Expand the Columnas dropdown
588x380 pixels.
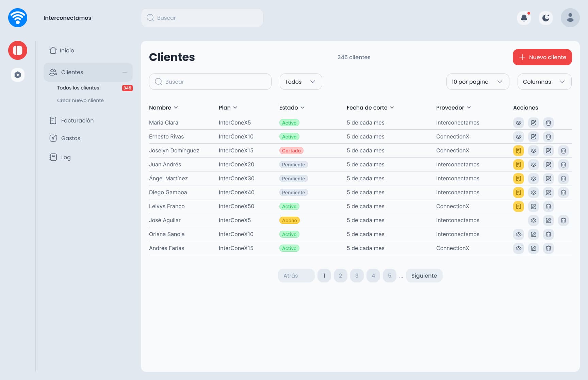click(x=544, y=82)
